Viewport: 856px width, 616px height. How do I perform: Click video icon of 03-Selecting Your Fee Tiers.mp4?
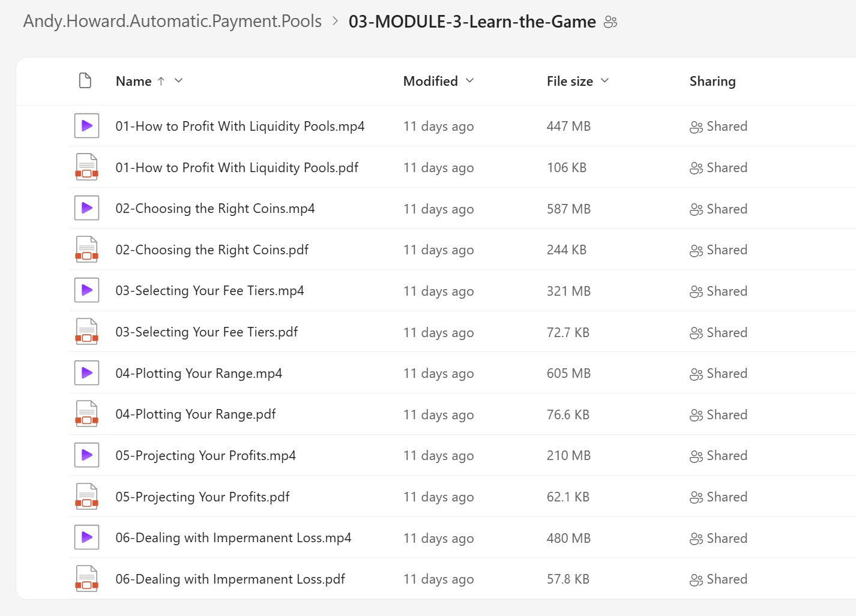[86, 290]
